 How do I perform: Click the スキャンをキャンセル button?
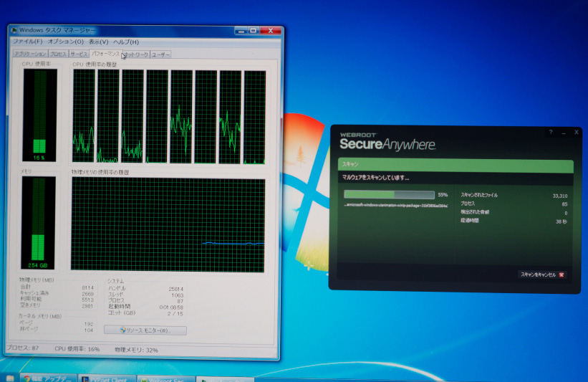click(x=542, y=274)
